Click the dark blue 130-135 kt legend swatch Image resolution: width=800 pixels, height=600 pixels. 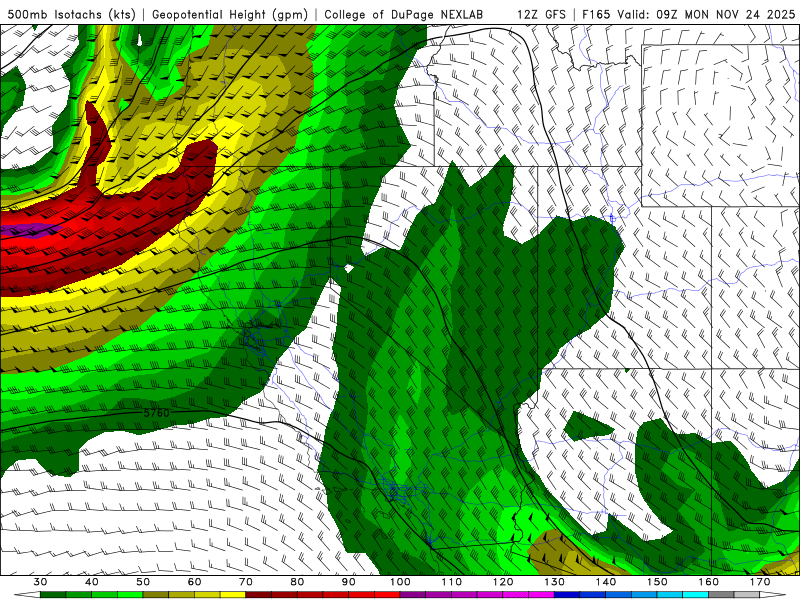point(567,595)
